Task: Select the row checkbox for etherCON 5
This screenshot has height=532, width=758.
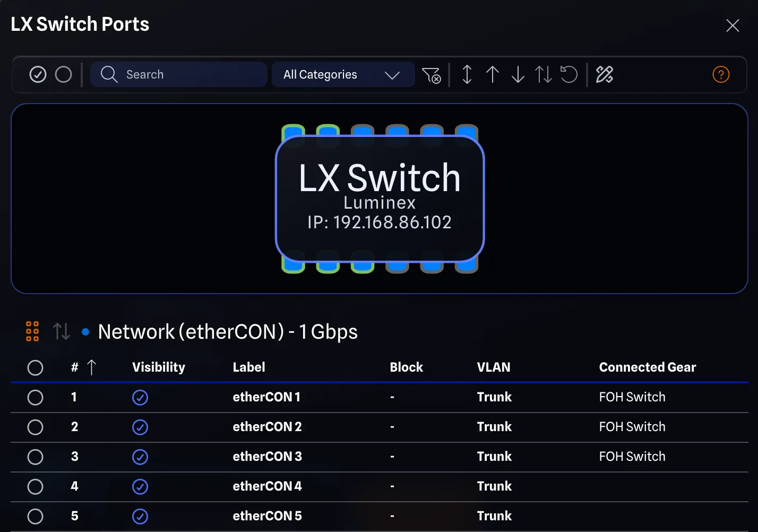Action: [x=35, y=516]
